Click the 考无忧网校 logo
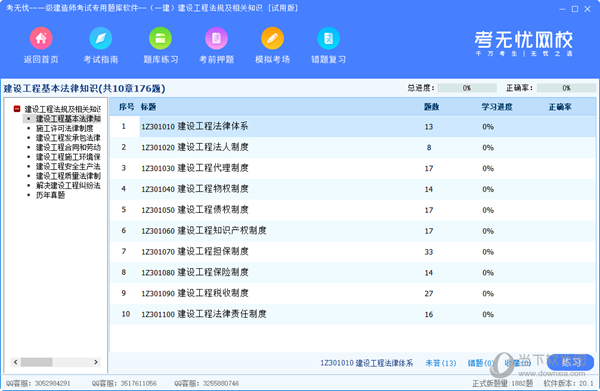 [x=523, y=43]
